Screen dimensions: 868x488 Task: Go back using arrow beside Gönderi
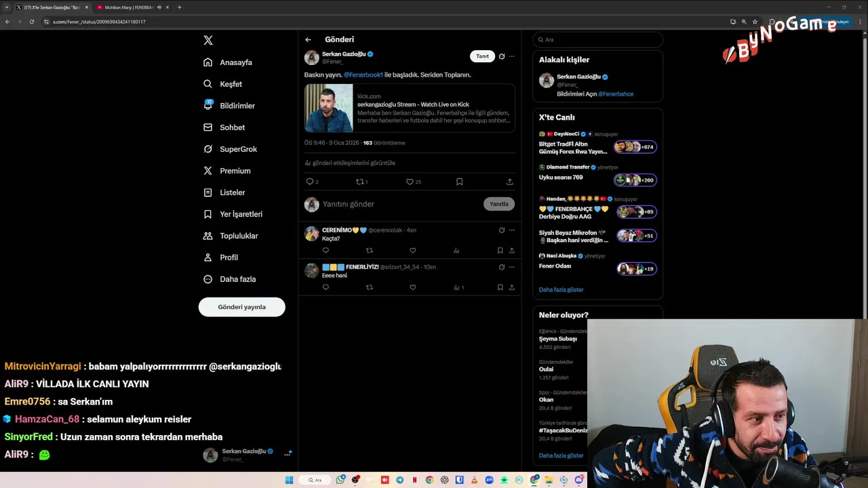pos(309,39)
